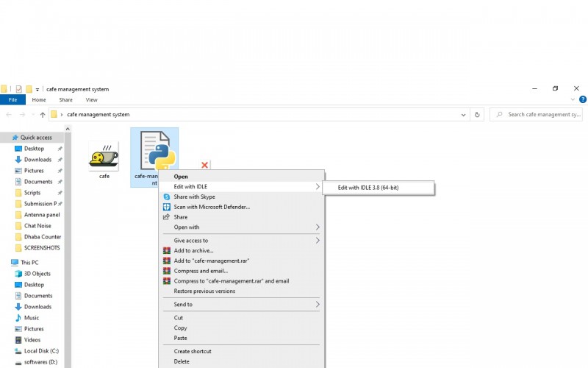Image resolution: width=588 pixels, height=368 pixels.
Task: Open softwares (D:) drive
Action: (40, 362)
